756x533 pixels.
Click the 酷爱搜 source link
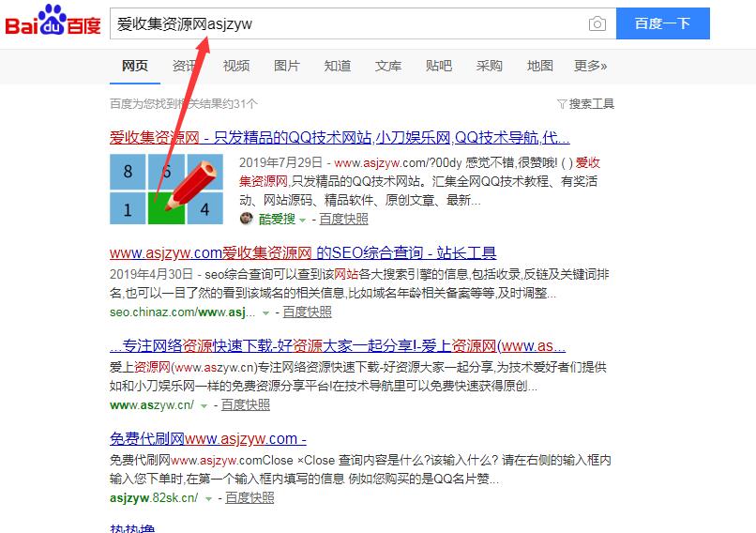click(x=277, y=219)
